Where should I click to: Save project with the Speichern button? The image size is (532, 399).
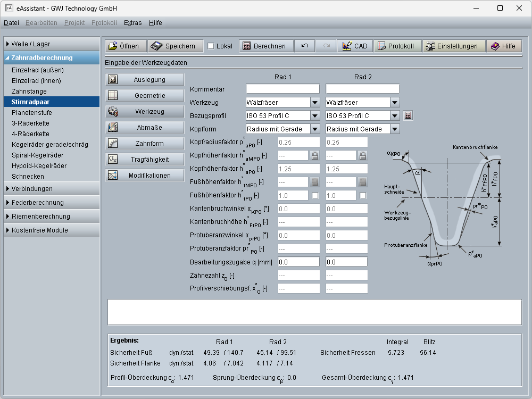[x=175, y=46]
